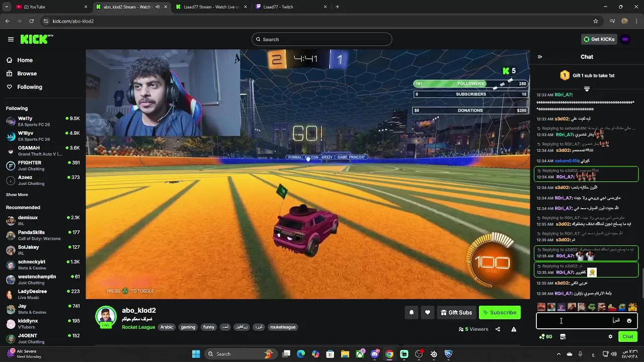Screen dimensions: 644x362
Task: Expand Show More followed channels
Action: click(x=17, y=195)
